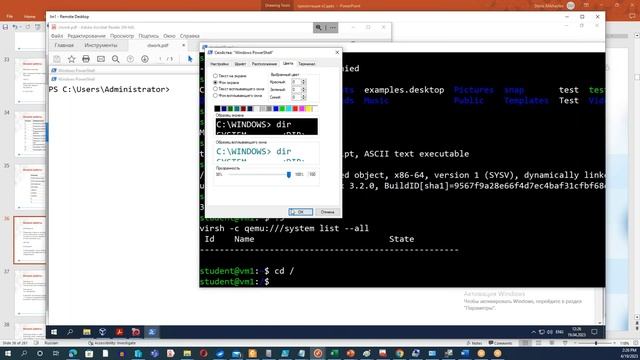This screenshot has height=360, width=640.
Task: Click the Remote Desktop zoom magnifier button
Action: (x=318, y=27)
